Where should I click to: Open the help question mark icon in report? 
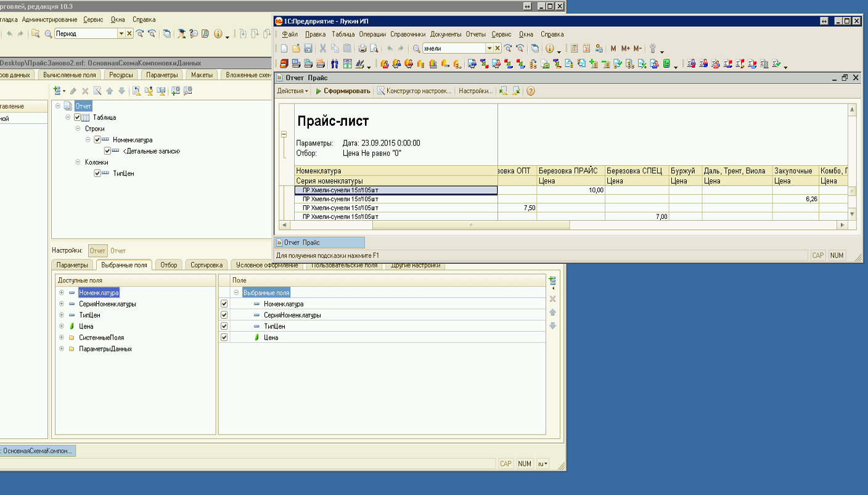530,91
